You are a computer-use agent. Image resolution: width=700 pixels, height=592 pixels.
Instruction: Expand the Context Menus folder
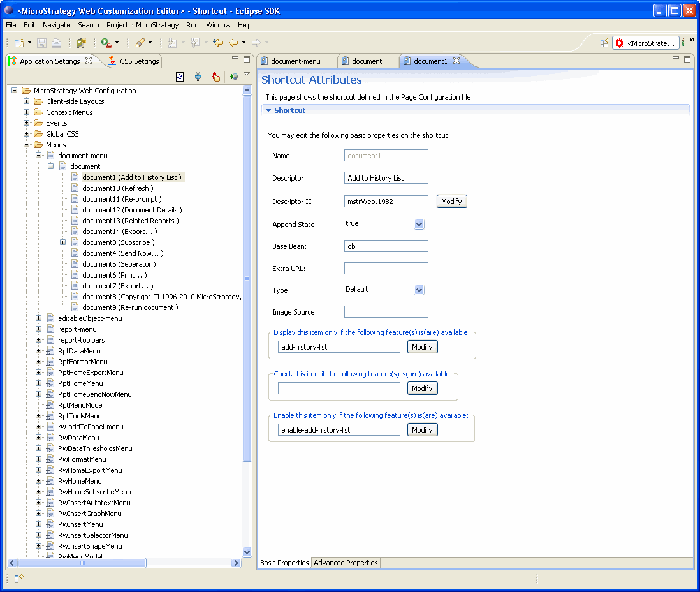coord(26,112)
